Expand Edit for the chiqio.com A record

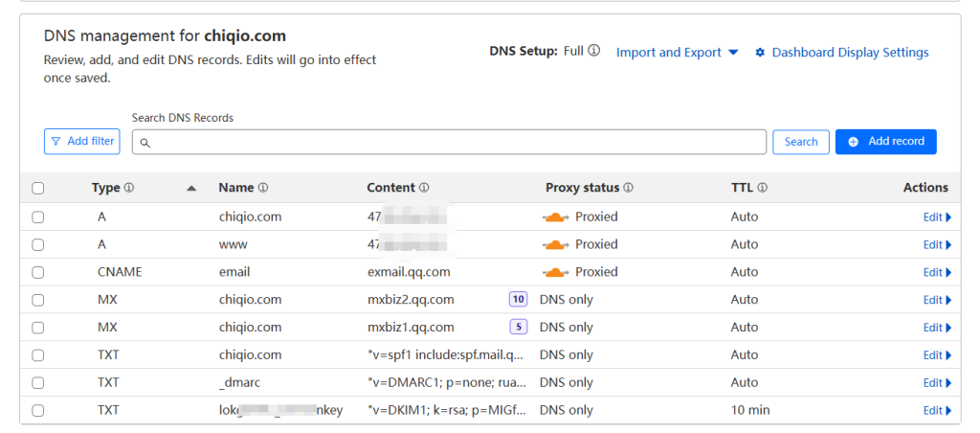point(938,217)
